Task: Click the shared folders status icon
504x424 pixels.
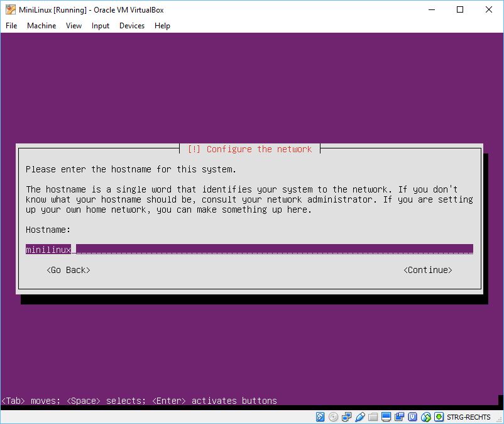Action: [x=373, y=417]
